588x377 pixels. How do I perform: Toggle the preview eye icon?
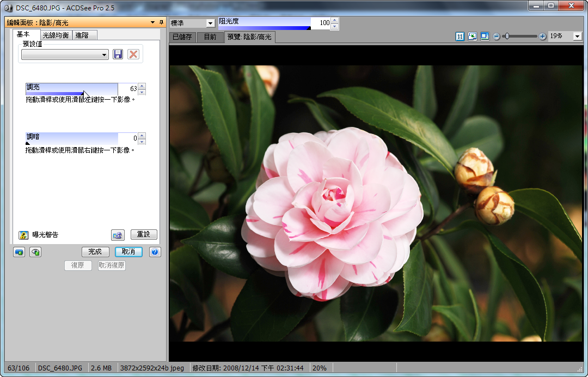point(35,252)
